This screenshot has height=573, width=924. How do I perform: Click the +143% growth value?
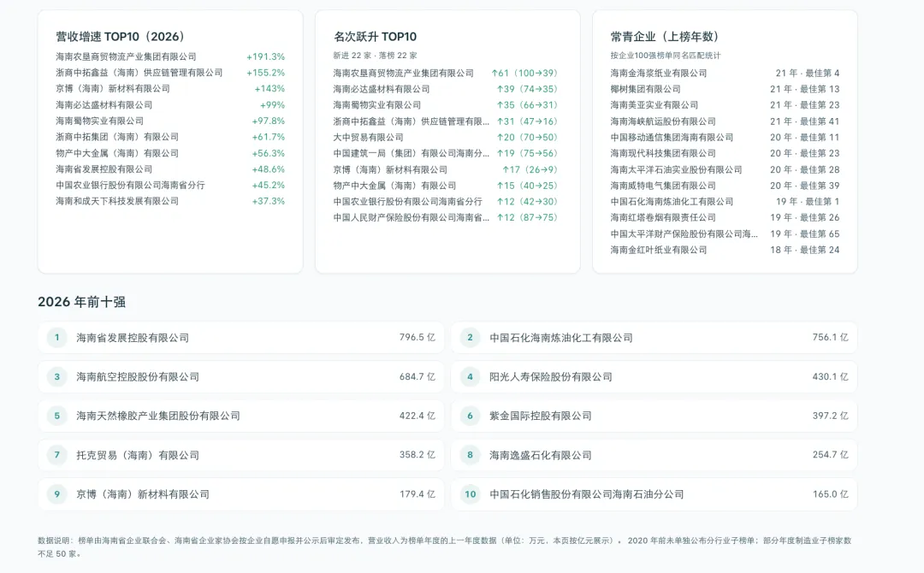pyautogui.click(x=269, y=88)
